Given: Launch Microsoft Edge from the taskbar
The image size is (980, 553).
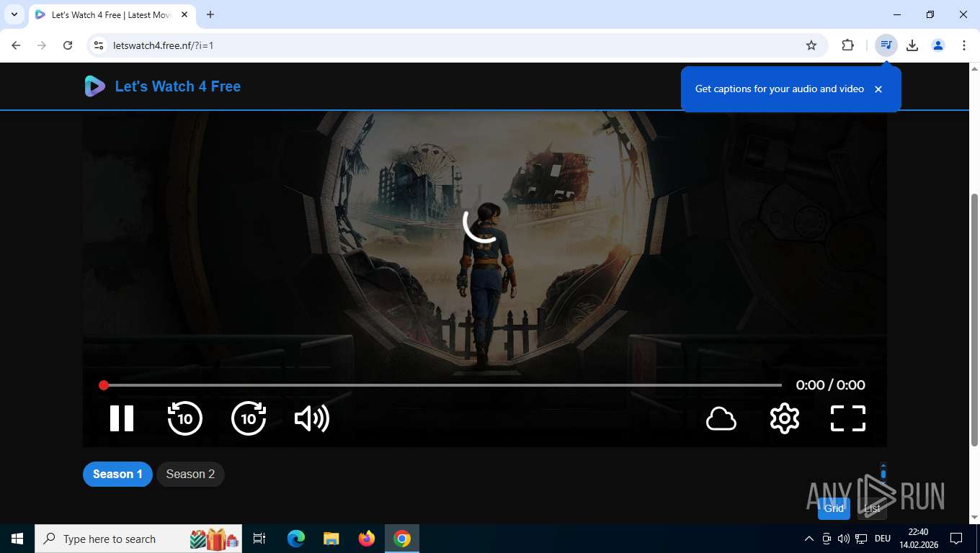Looking at the screenshot, I should click(296, 539).
